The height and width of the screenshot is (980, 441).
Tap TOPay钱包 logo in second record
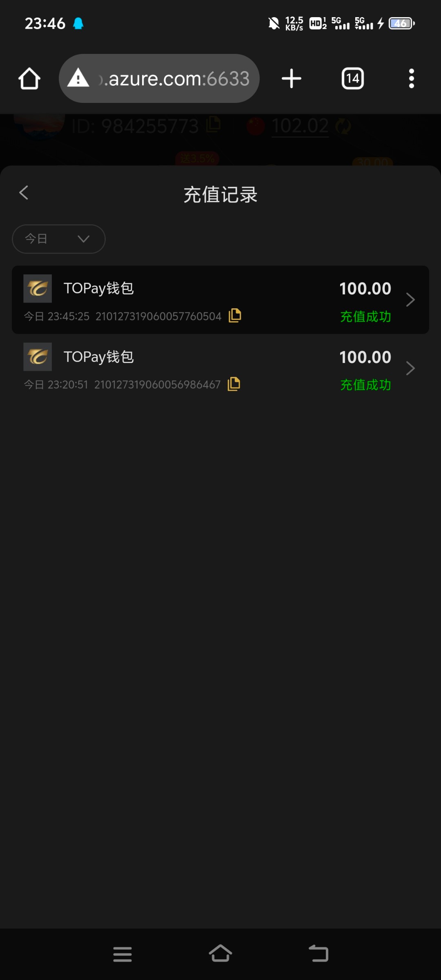(x=38, y=356)
